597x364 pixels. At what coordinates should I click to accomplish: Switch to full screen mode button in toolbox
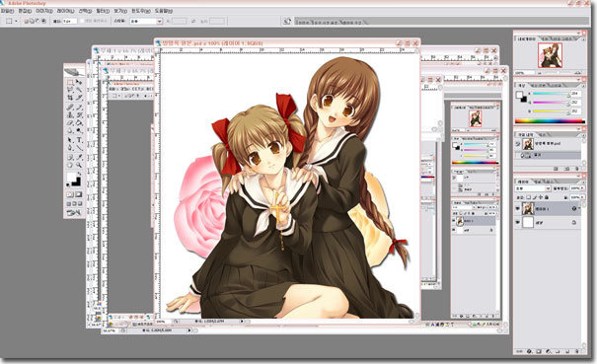click(81, 203)
